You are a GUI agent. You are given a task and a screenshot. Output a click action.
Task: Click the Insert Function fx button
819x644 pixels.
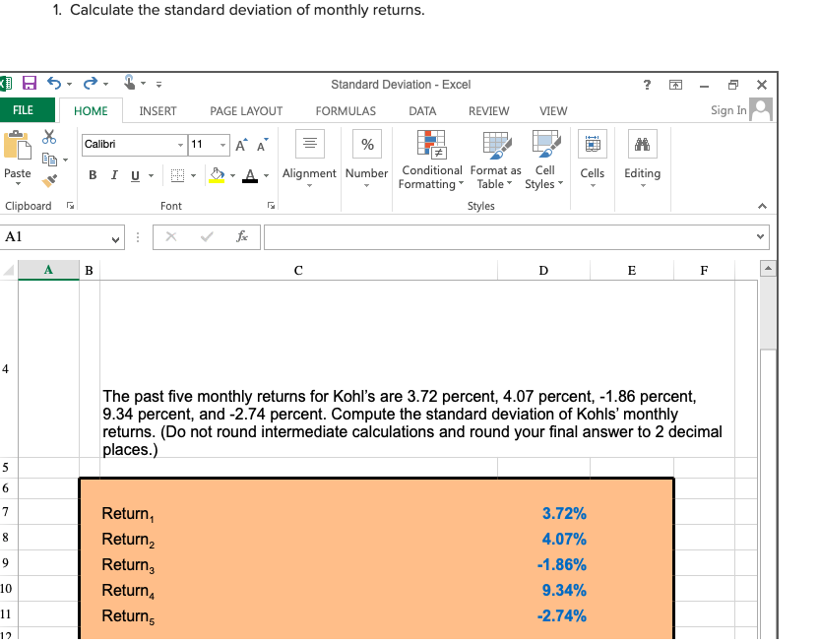[241, 236]
